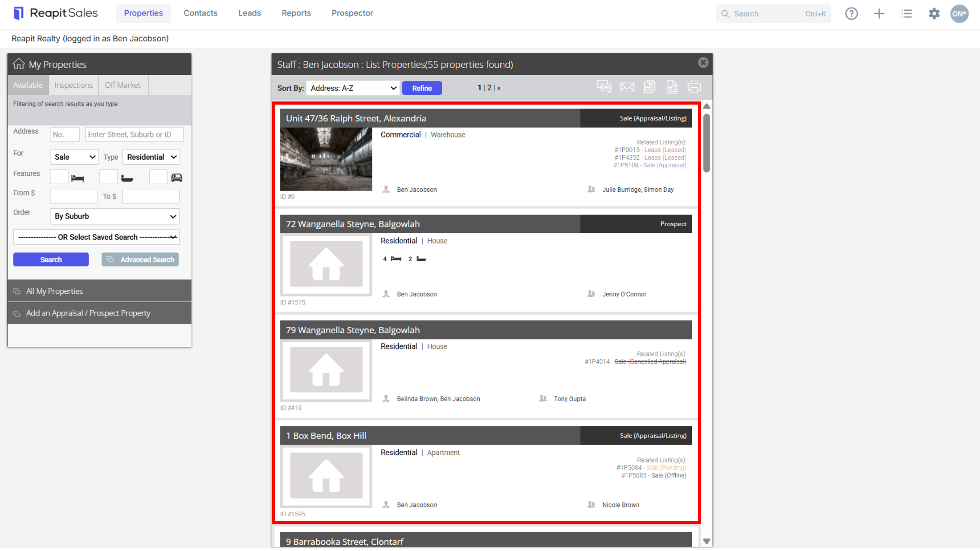Open the Sort By Address: A-Z dropdown
The image size is (980, 551).
[352, 88]
